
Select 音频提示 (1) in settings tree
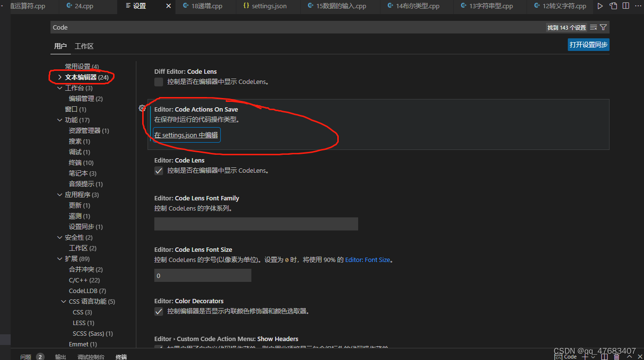click(x=86, y=184)
